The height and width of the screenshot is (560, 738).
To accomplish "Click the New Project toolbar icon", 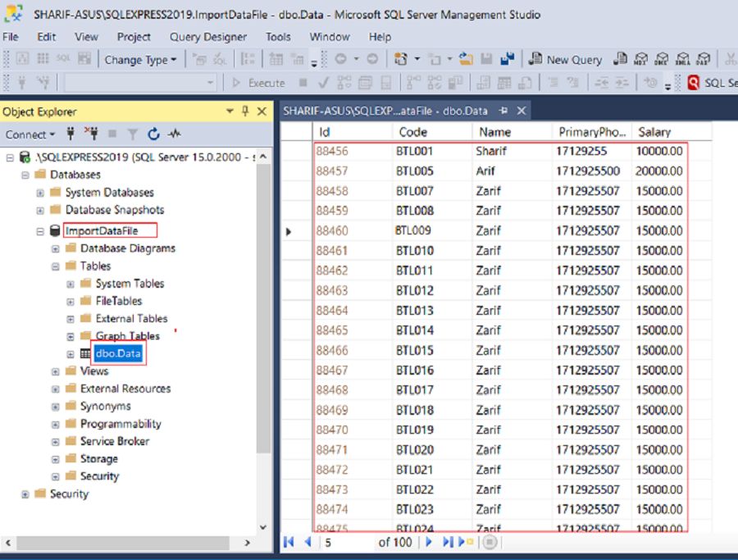I will [400, 59].
